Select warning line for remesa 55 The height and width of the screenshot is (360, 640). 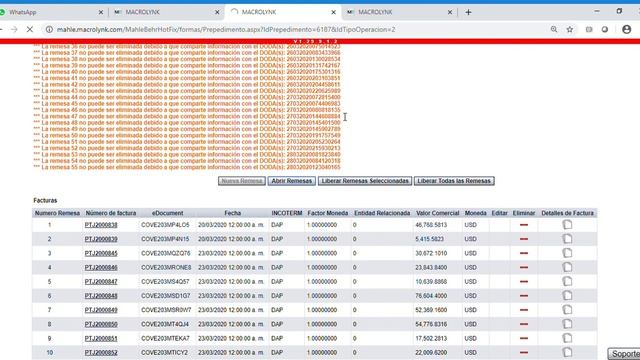187,167
